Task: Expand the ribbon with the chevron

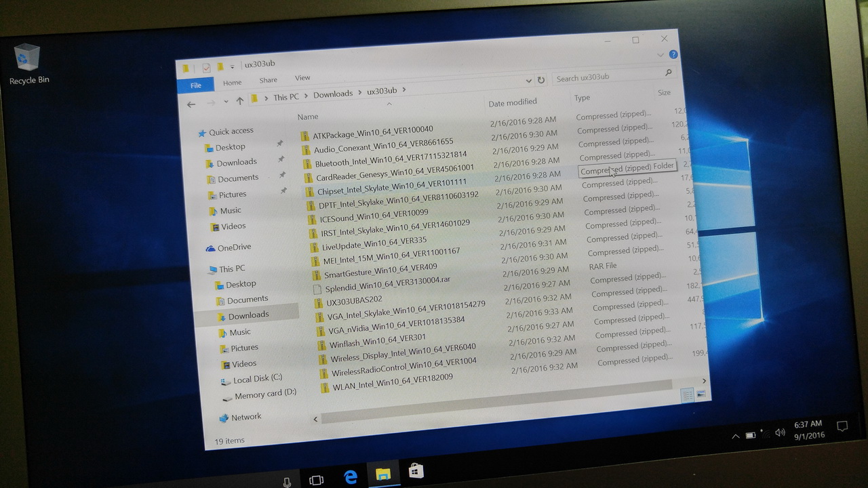Action: [x=660, y=55]
